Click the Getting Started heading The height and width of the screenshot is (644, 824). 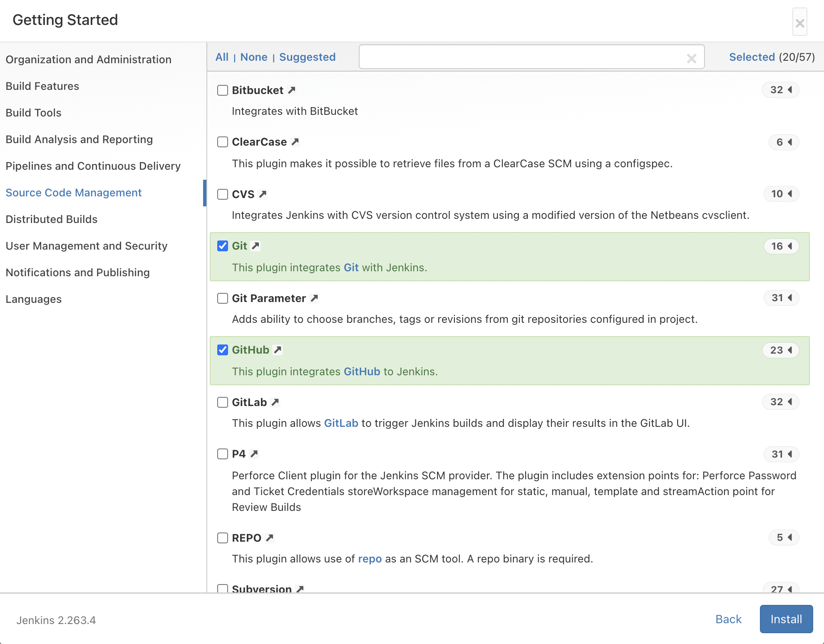(x=65, y=20)
